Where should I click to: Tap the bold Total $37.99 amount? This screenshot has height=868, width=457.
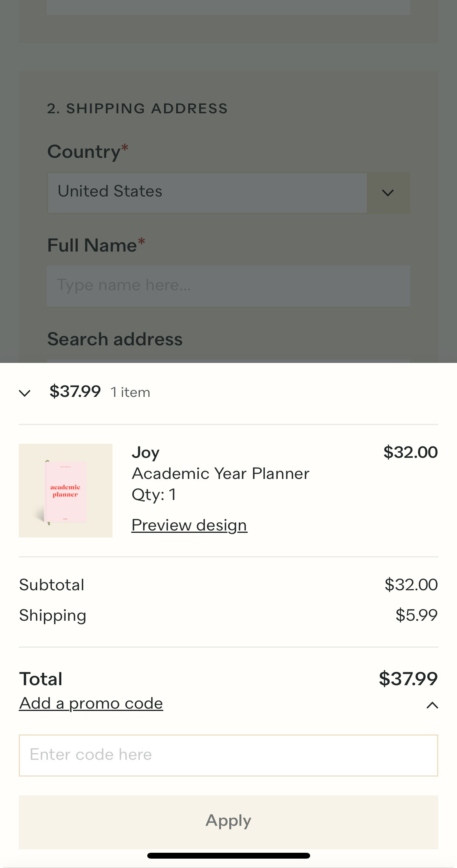[408, 679]
